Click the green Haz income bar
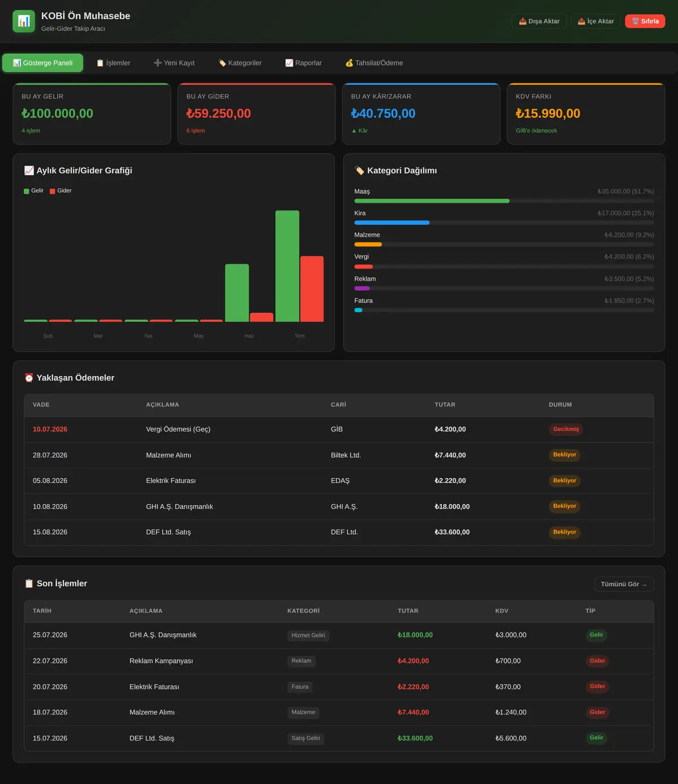Image resolution: width=678 pixels, height=784 pixels. point(237,293)
